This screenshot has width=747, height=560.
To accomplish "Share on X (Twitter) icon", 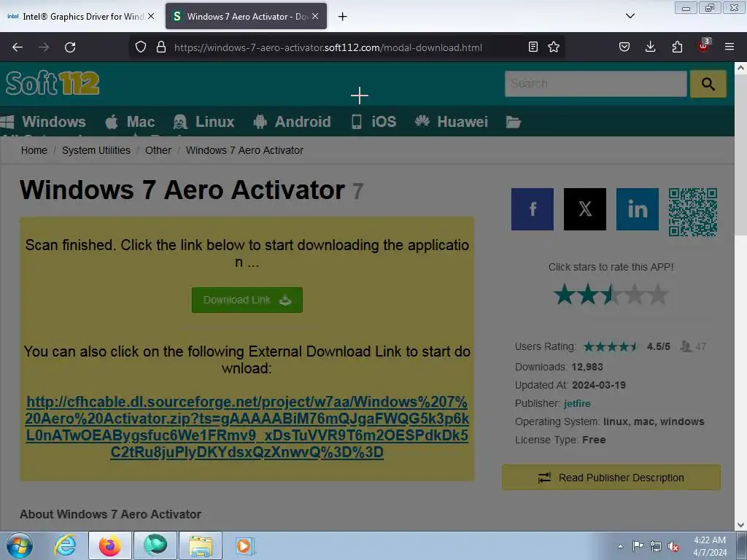I will tap(584, 209).
